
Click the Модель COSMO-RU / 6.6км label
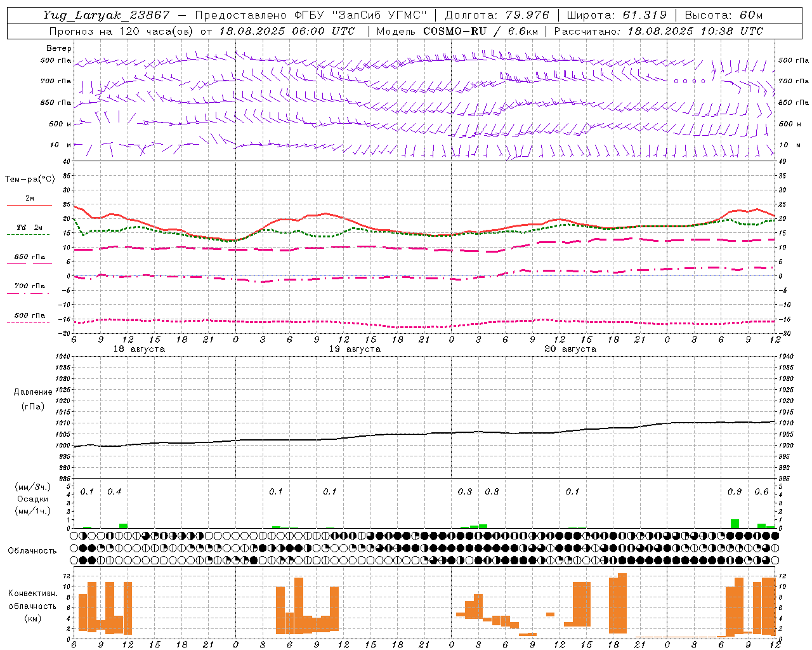tap(457, 31)
